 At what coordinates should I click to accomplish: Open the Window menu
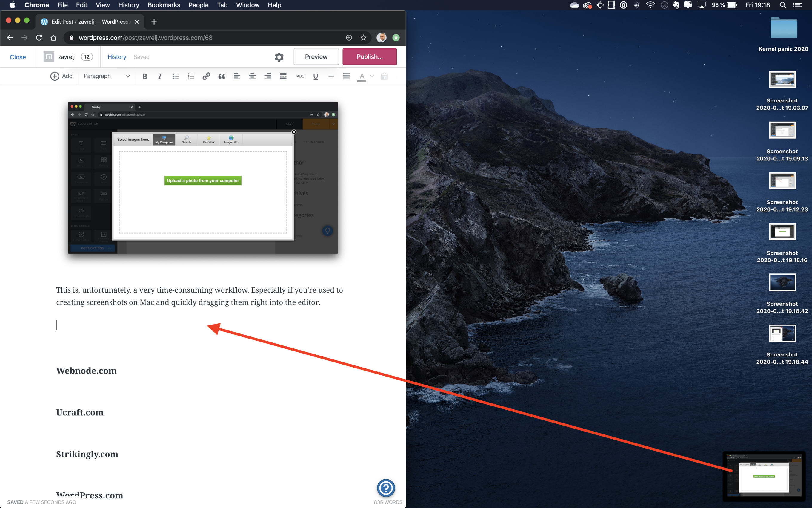247,5
